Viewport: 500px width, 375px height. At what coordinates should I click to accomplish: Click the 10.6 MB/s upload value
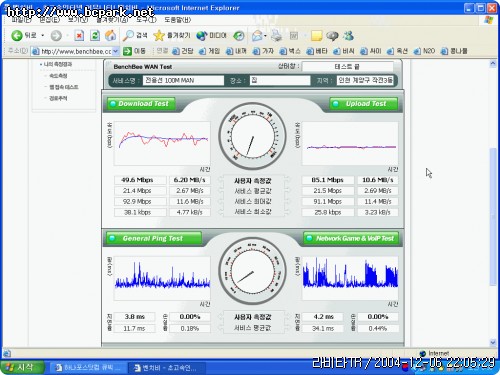tap(378, 180)
